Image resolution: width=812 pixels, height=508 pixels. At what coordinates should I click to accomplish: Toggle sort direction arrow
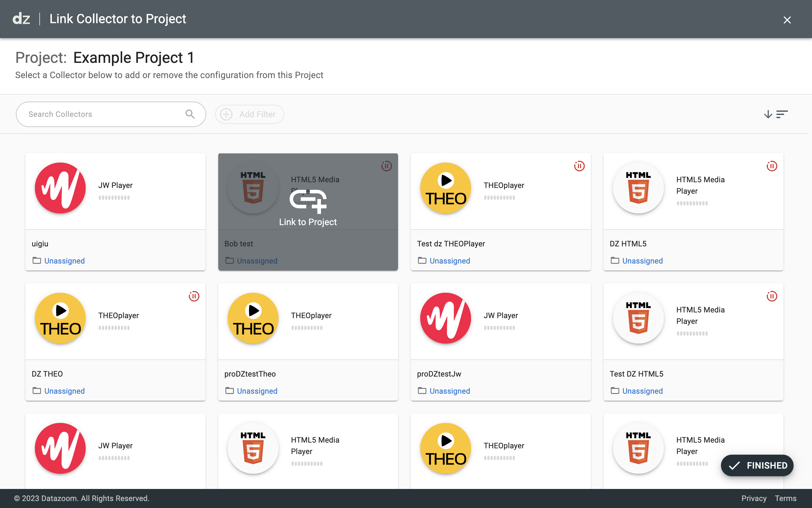(768, 114)
